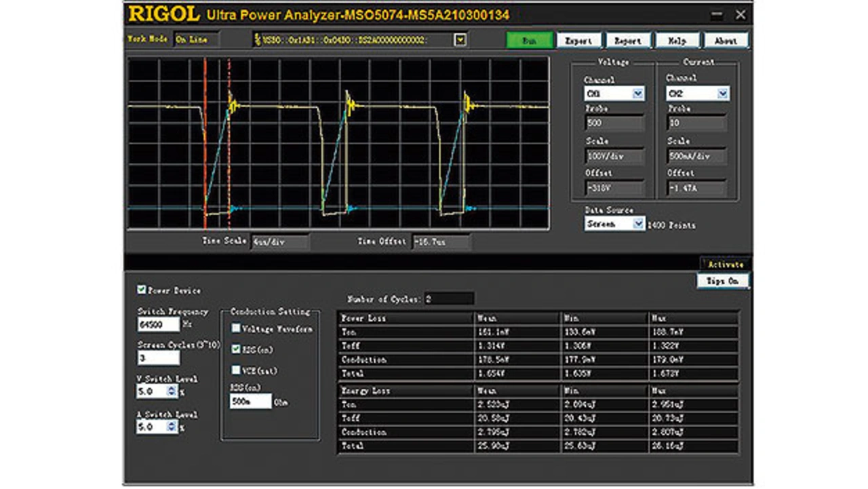Enable the VCE(sat) checkbox
This screenshot has height=489, width=868.
click(236, 370)
